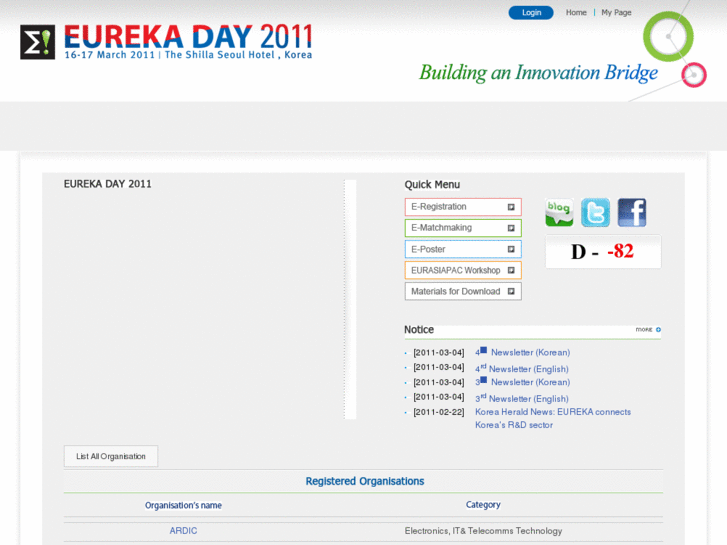This screenshot has height=545, width=727.
Task: Click the EUREKA sigma logo icon
Action: pos(38,42)
